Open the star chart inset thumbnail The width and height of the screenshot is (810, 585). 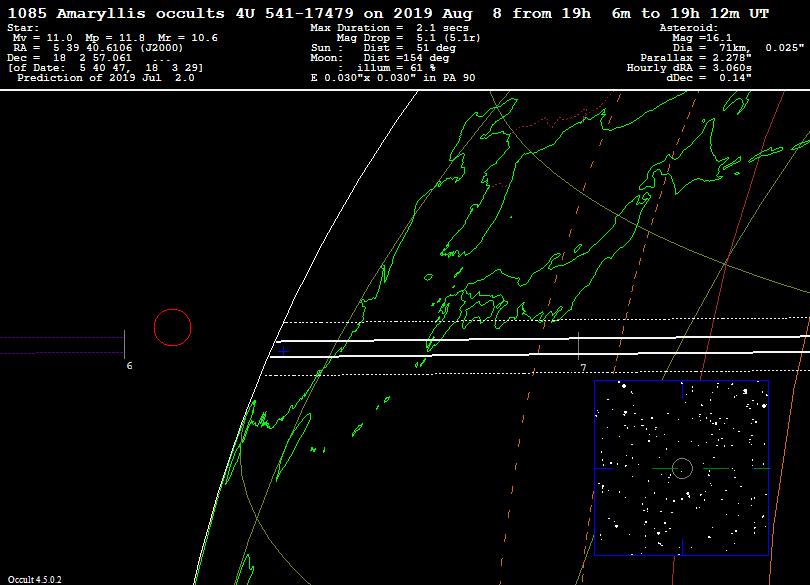681,468
